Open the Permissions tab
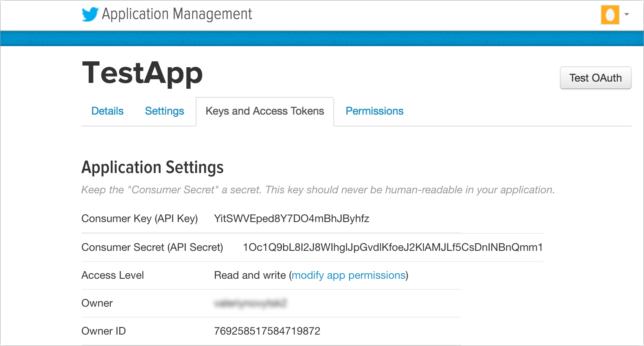 374,111
